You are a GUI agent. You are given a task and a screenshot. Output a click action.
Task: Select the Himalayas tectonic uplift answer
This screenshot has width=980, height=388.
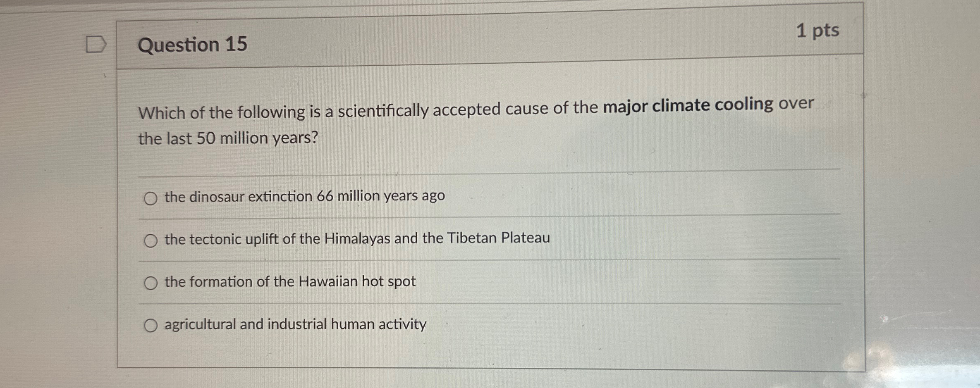coord(151,240)
